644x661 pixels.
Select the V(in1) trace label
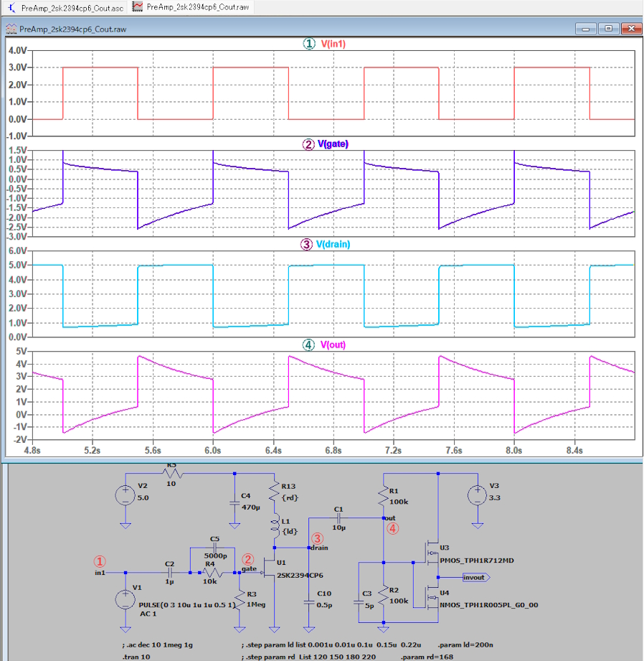333,44
